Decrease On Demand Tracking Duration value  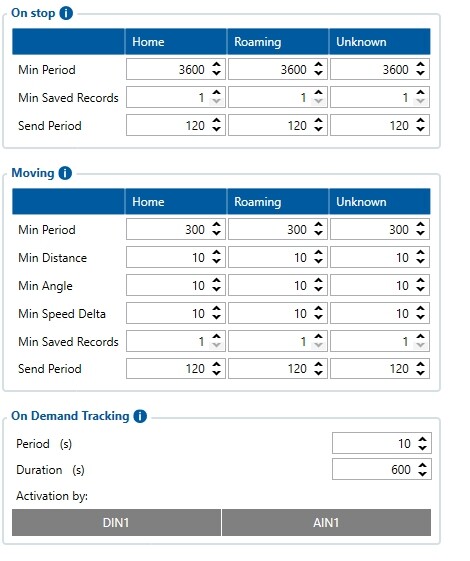[x=422, y=474]
